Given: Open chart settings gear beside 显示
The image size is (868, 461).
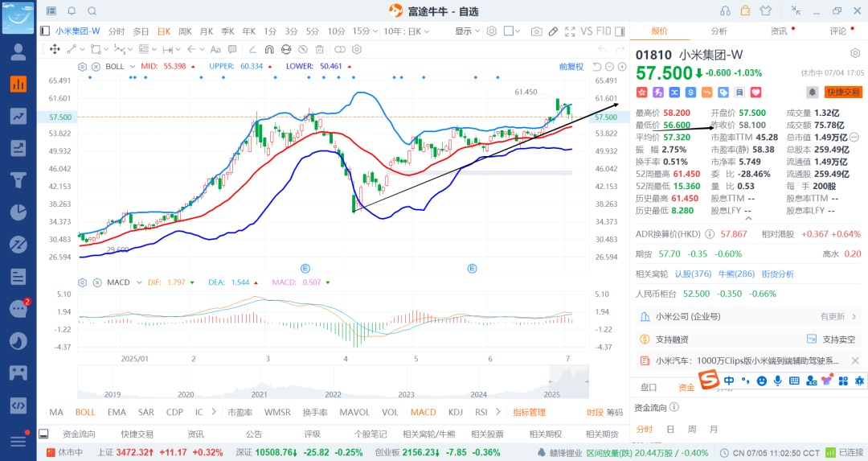Looking at the screenshot, I should coord(492,31).
